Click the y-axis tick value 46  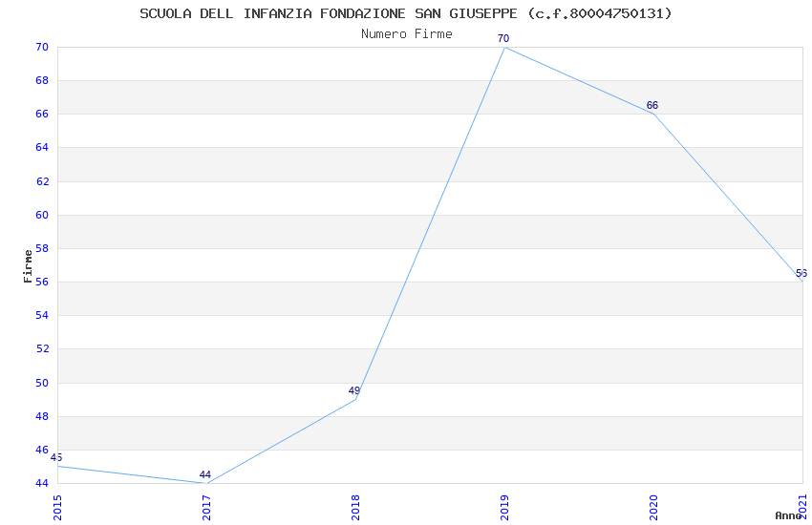[42, 450]
